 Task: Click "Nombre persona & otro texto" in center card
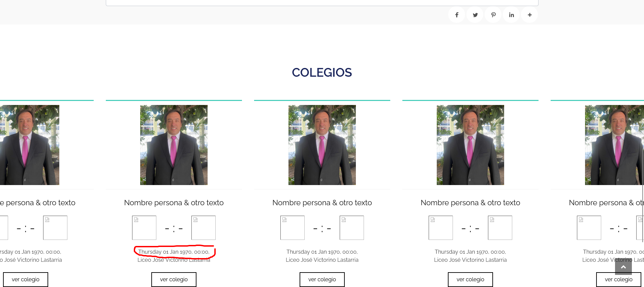pyautogui.click(x=322, y=203)
